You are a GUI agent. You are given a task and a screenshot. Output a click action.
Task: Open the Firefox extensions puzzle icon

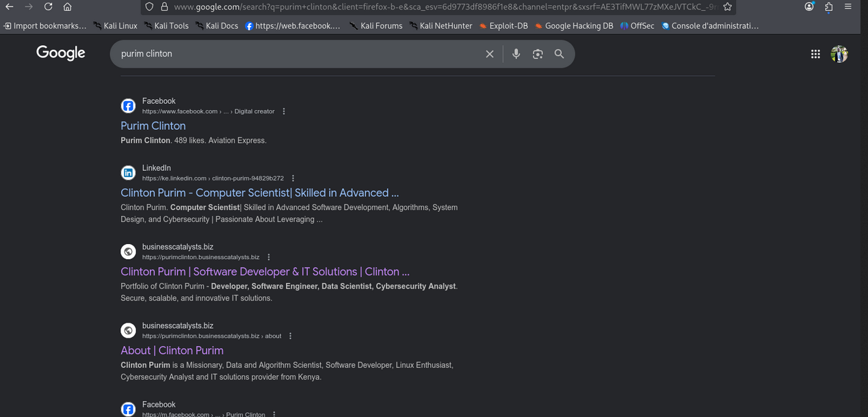[x=829, y=7]
